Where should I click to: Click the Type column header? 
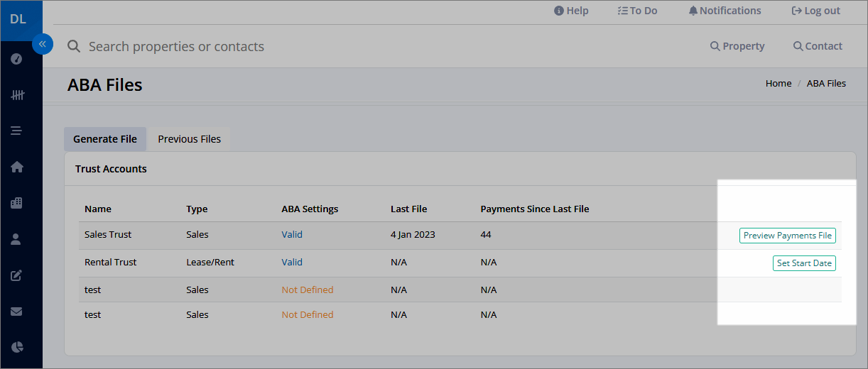[x=197, y=209]
